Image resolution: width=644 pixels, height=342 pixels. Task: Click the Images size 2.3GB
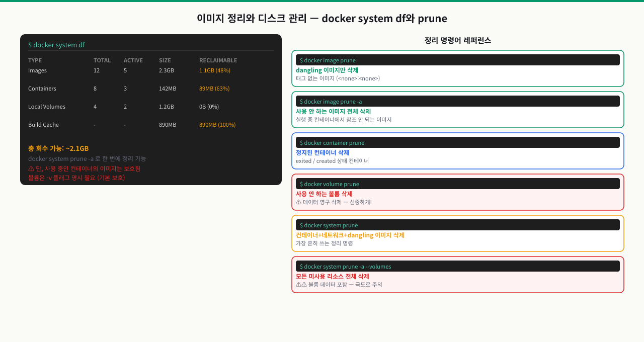(x=167, y=70)
